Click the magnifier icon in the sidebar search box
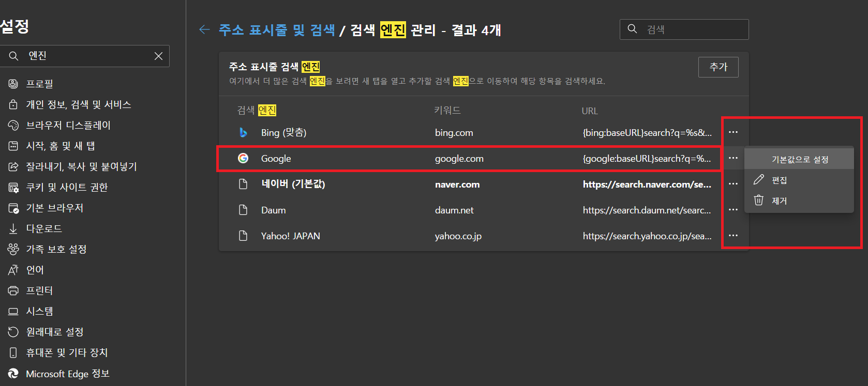The width and height of the screenshot is (868, 386). tap(14, 56)
